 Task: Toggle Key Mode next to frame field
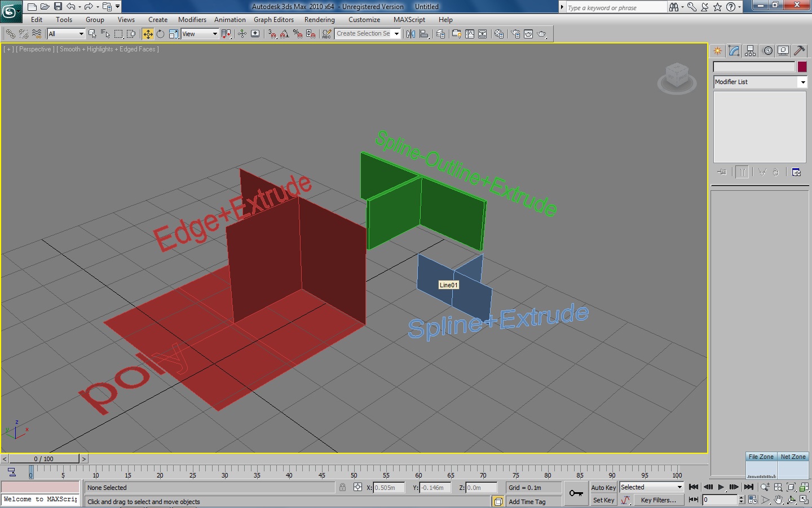(x=694, y=500)
